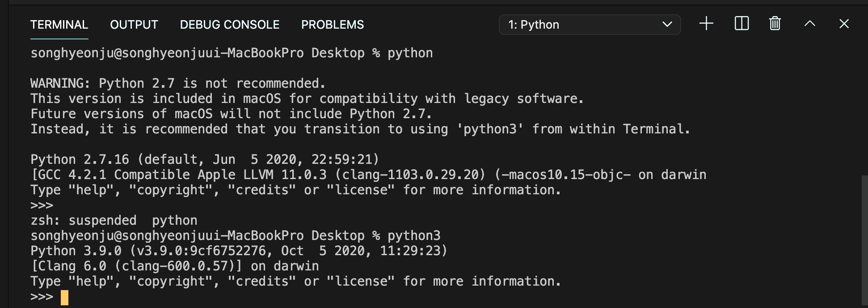Click the terminal vertical scrollbar
The width and height of the screenshot is (868, 308).
[864, 240]
